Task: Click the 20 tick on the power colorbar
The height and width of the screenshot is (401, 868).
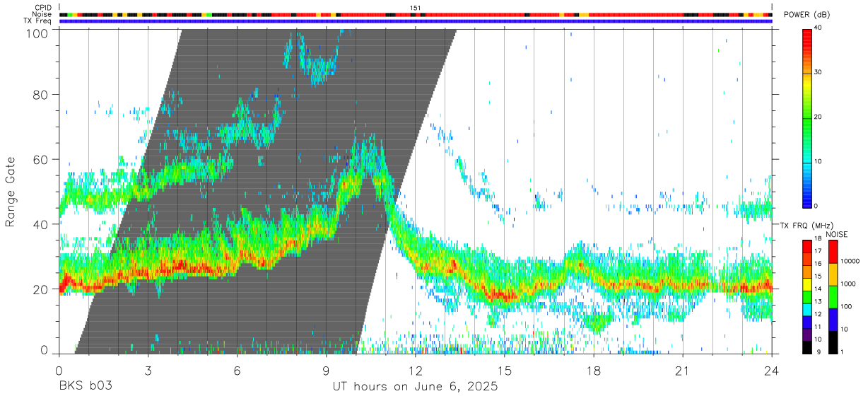Action: tap(818, 117)
